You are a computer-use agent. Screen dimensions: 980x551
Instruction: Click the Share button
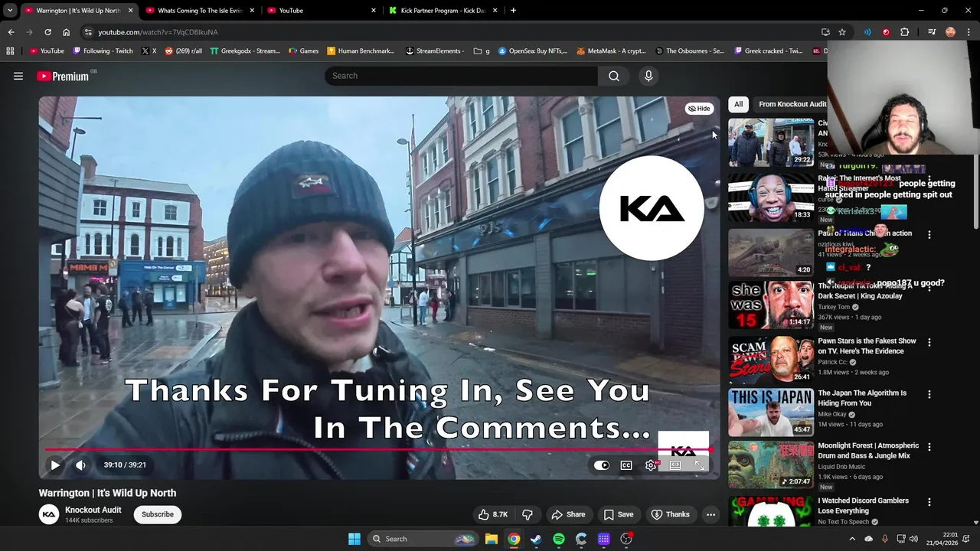tap(568, 514)
